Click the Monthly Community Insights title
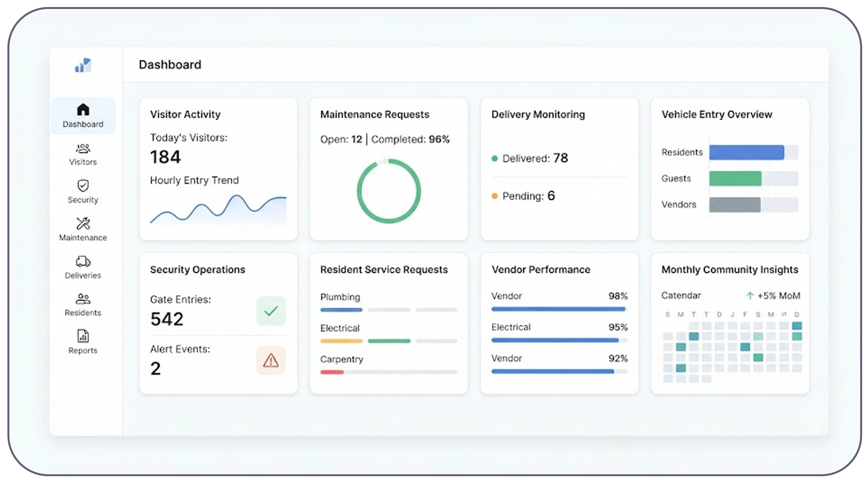Image resolution: width=868 pixels, height=484 pixels. click(x=730, y=270)
